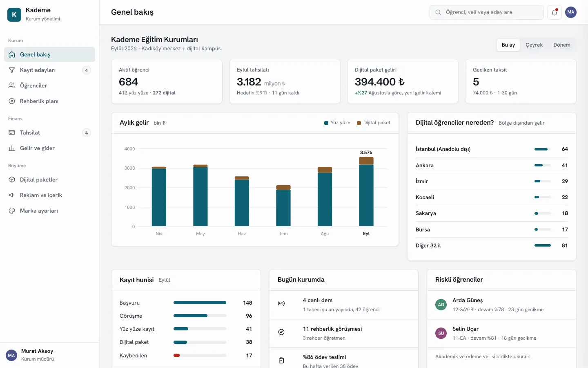Click '11 rehberlik görüşmesi' entry
The image size is (588, 368).
tap(344, 333)
